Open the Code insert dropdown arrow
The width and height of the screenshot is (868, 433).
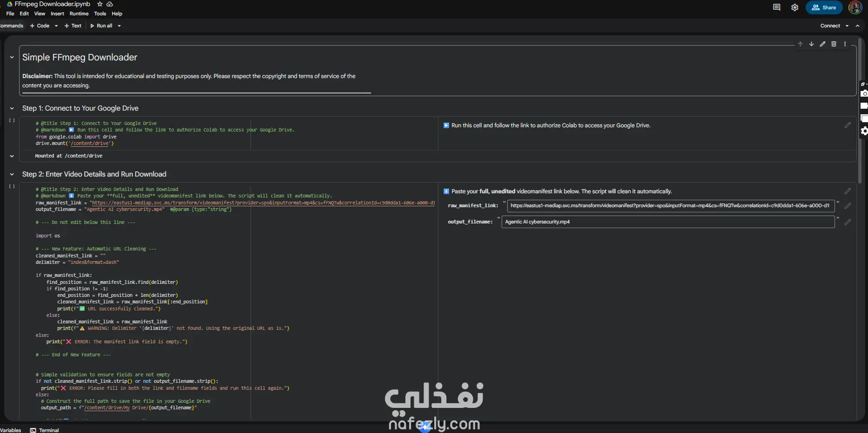point(56,26)
